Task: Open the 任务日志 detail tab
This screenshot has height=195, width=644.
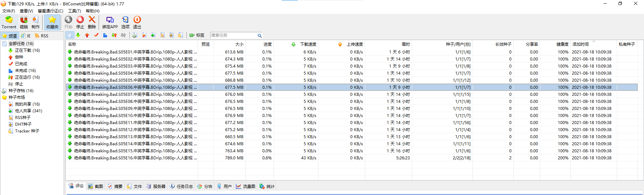Action: pyautogui.click(x=181, y=187)
